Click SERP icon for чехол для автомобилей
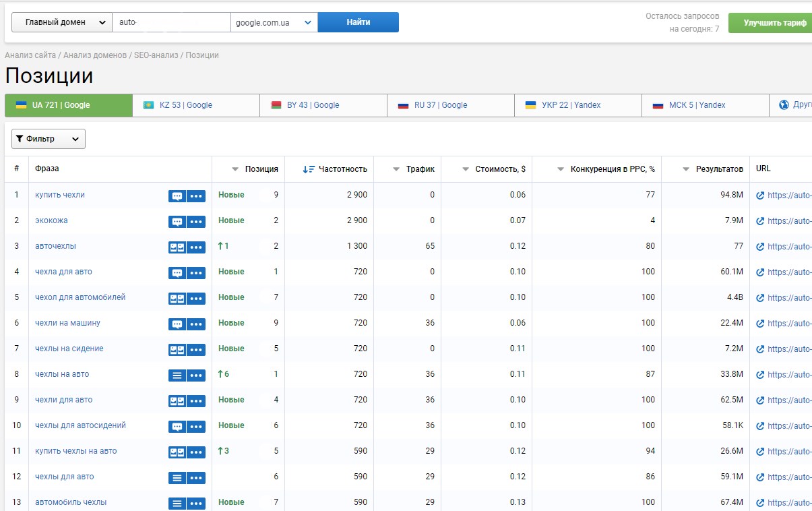 pyautogui.click(x=177, y=299)
